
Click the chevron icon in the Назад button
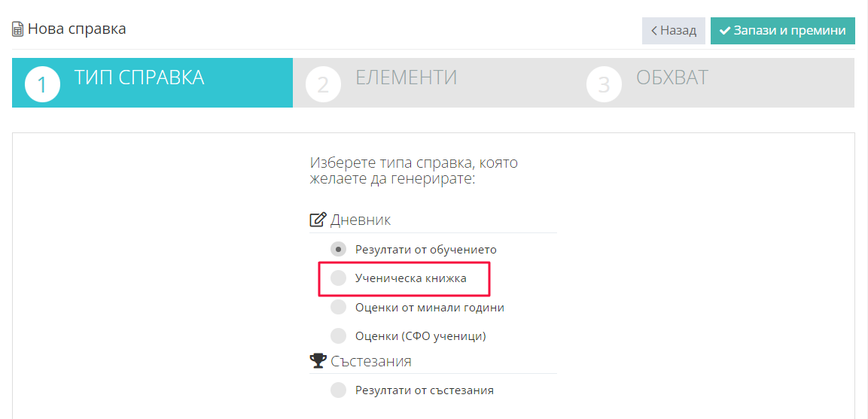point(653,30)
